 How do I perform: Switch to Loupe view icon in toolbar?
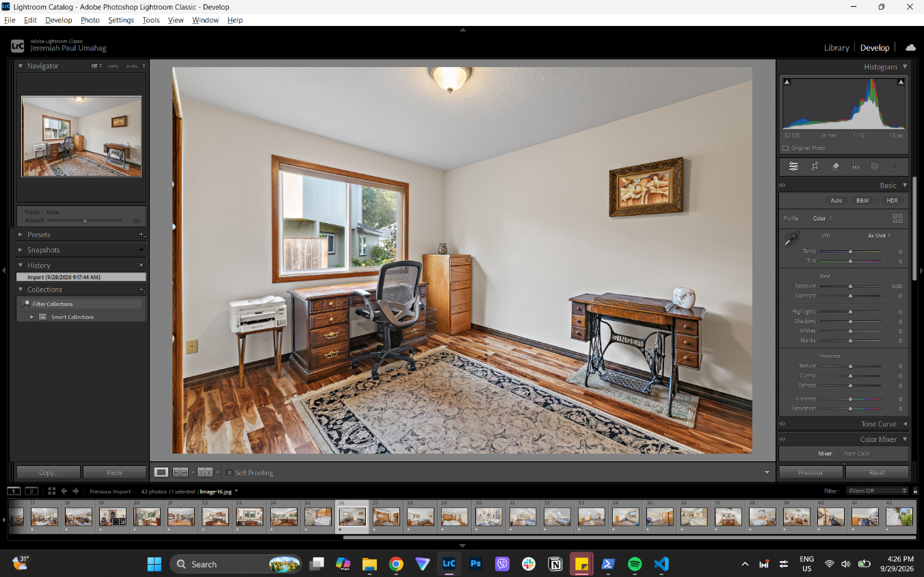click(161, 472)
